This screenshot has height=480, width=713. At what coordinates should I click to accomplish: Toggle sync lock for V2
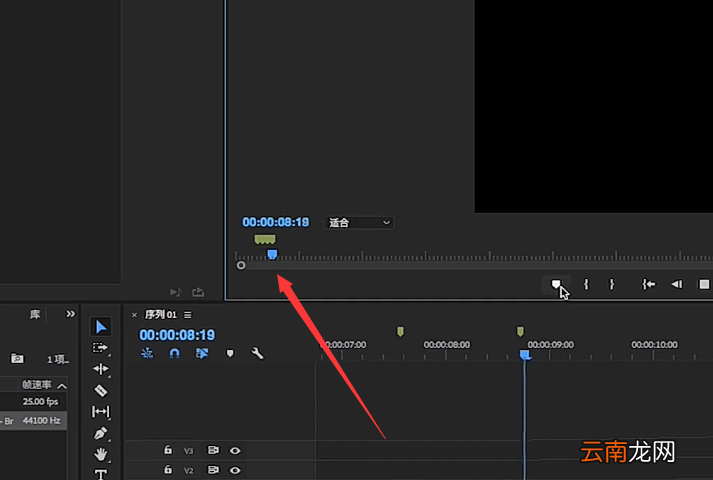click(213, 470)
